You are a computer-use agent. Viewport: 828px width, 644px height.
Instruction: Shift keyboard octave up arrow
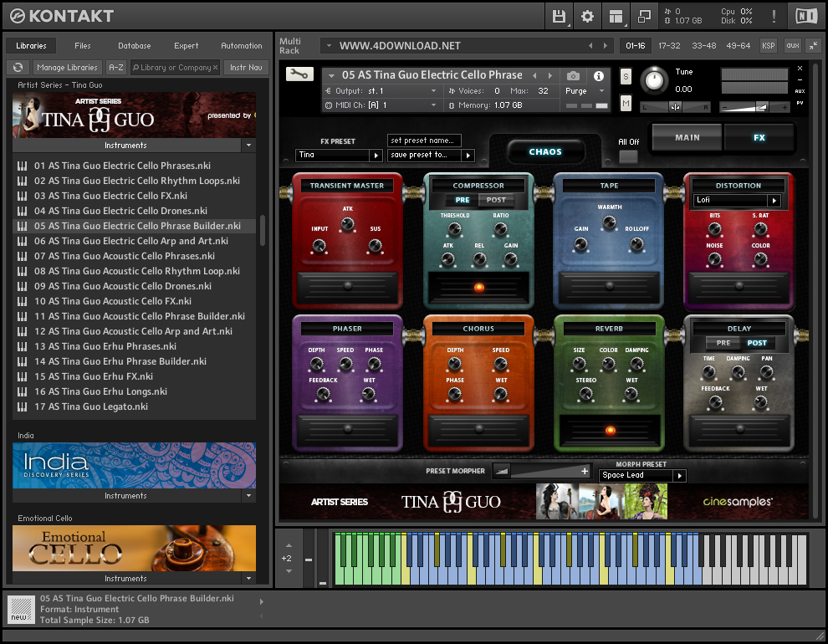289,545
